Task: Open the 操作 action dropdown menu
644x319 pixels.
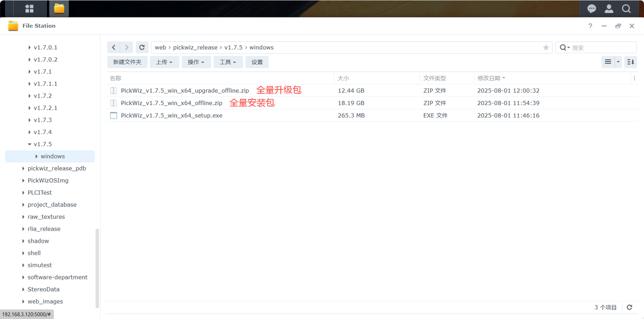Action: pyautogui.click(x=196, y=62)
